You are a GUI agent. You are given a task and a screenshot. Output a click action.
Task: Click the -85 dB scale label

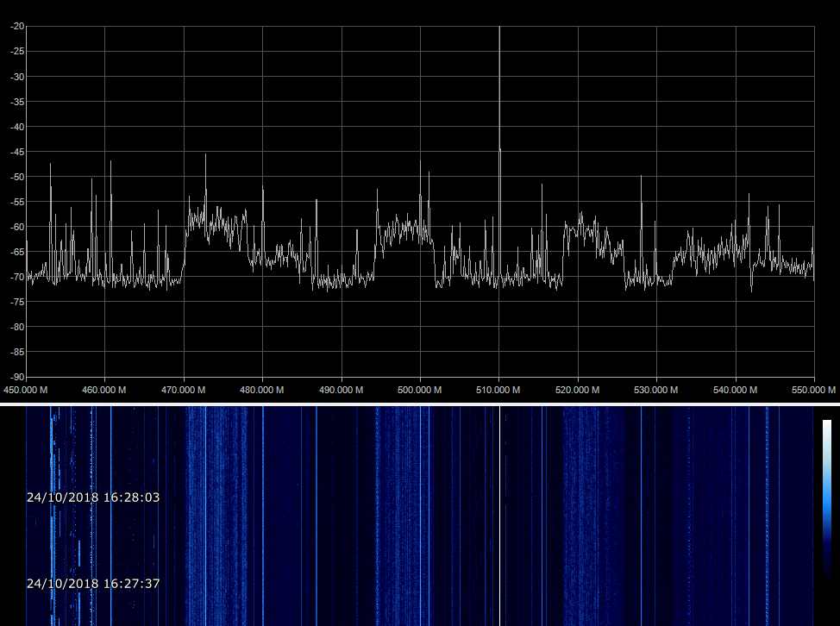coord(17,352)
